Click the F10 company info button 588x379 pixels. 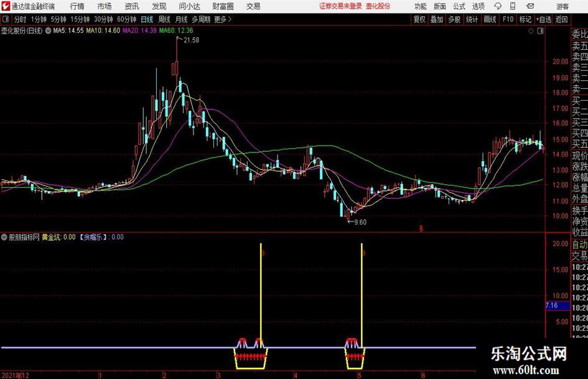(x=508, y=19)
